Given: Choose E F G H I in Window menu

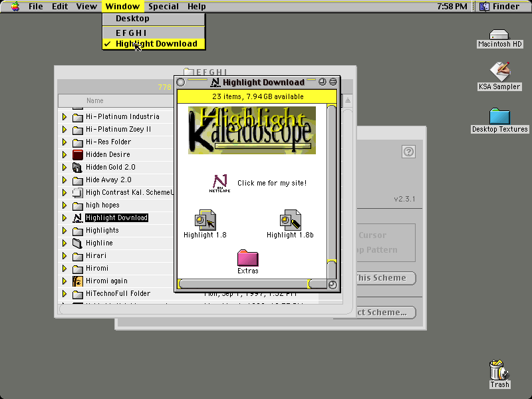Looking at the screenshot, I should (154, 33).
